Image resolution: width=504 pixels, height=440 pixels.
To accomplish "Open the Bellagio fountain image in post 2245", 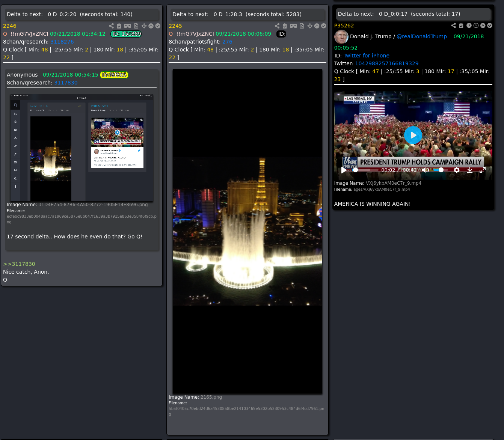I will point(247,231).
